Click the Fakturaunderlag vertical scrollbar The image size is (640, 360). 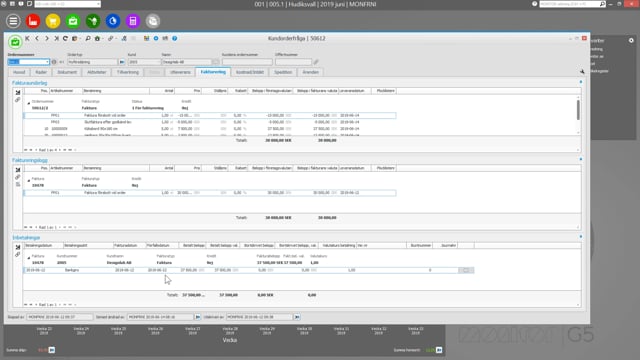pyautogui.click(x=578, y=110)
